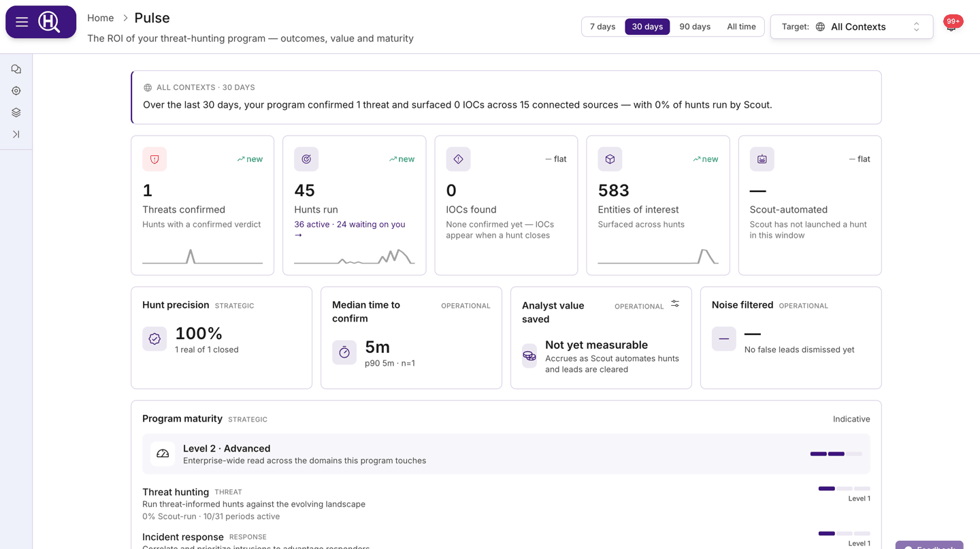Open the 36 active · 24 waiting on you link

[x=350, y=230]
